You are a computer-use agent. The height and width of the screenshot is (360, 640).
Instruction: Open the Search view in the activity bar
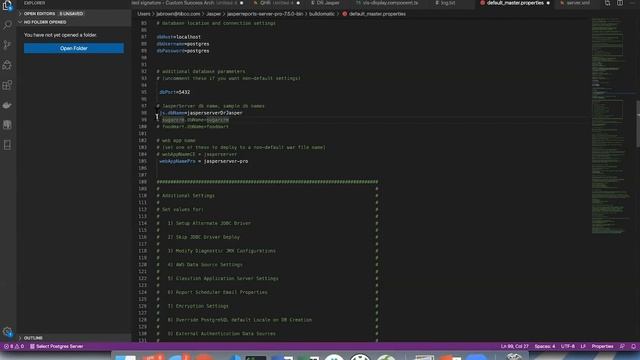coord(7,25)
